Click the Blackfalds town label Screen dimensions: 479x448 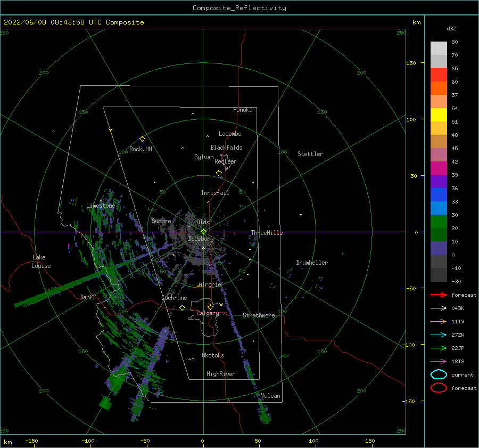(226, 148)
